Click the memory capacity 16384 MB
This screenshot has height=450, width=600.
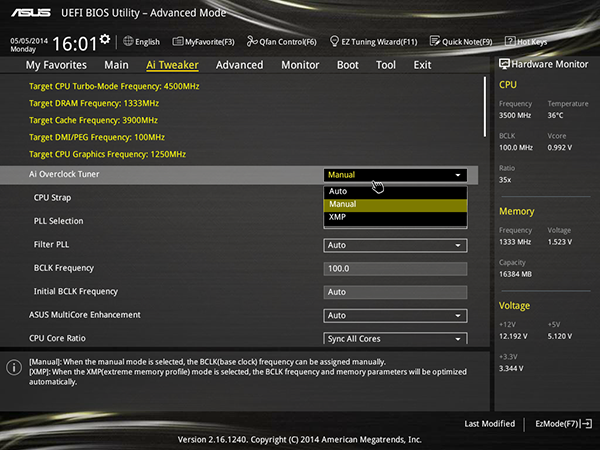click(x=515, y=274)
